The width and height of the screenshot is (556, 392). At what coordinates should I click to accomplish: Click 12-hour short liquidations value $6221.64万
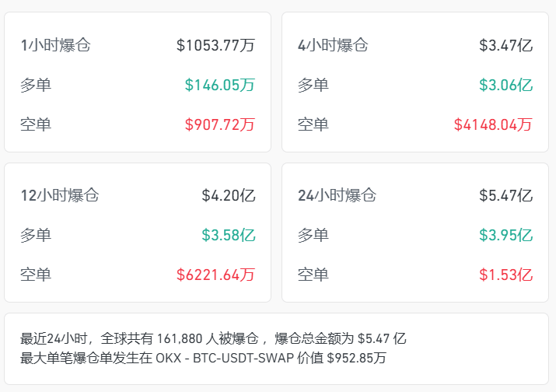tap(215, 275)
